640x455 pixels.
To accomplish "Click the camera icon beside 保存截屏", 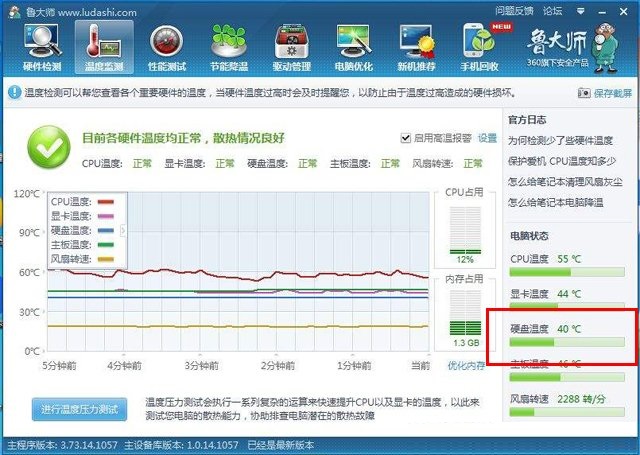I will coord(584,93).
